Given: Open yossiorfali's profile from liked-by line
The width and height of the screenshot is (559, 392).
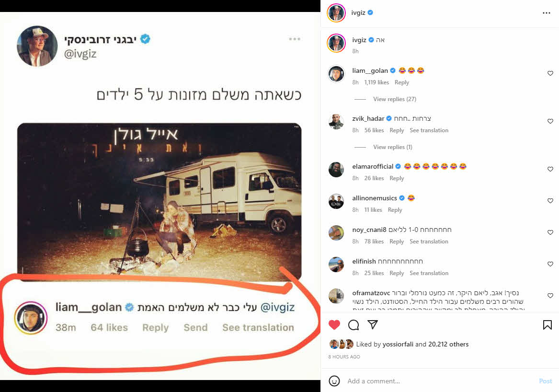Looking at the screenshot, I should pyautogui.click(x=398, y=344).
